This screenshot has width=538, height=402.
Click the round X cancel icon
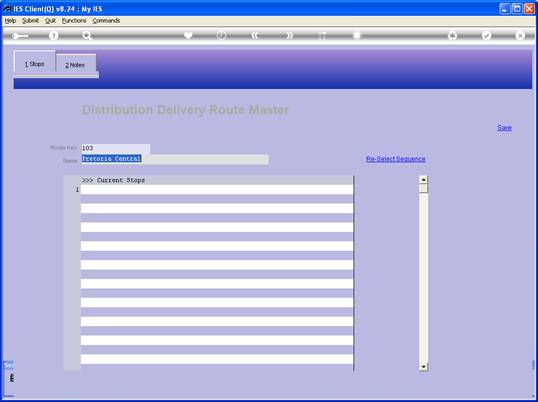(x=520, y=35)
